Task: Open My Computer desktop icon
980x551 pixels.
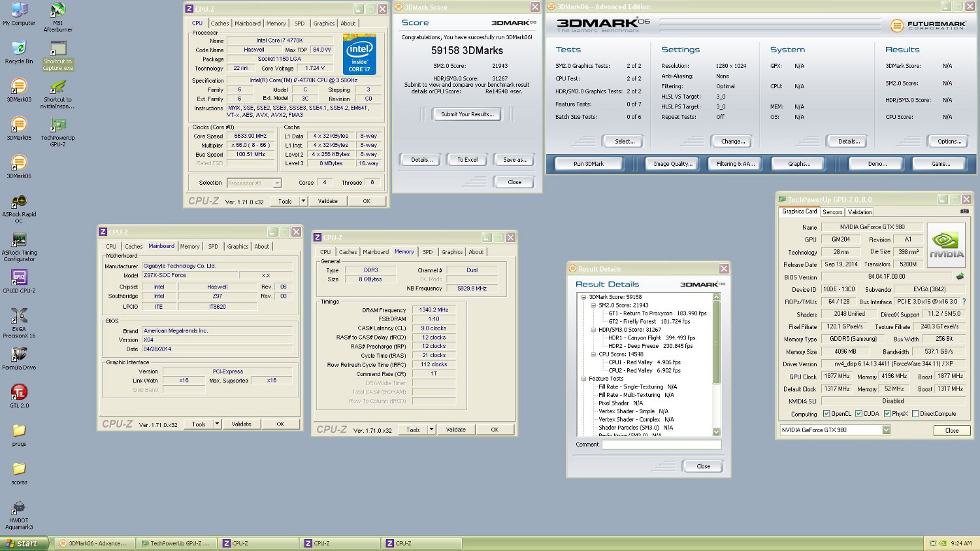Action: [19, 14]
